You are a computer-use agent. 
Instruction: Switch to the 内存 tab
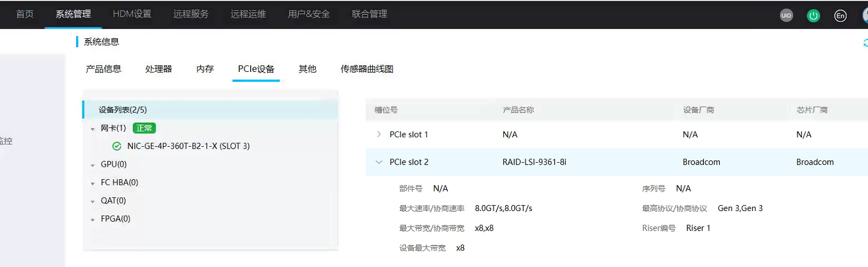click(205, 69)
